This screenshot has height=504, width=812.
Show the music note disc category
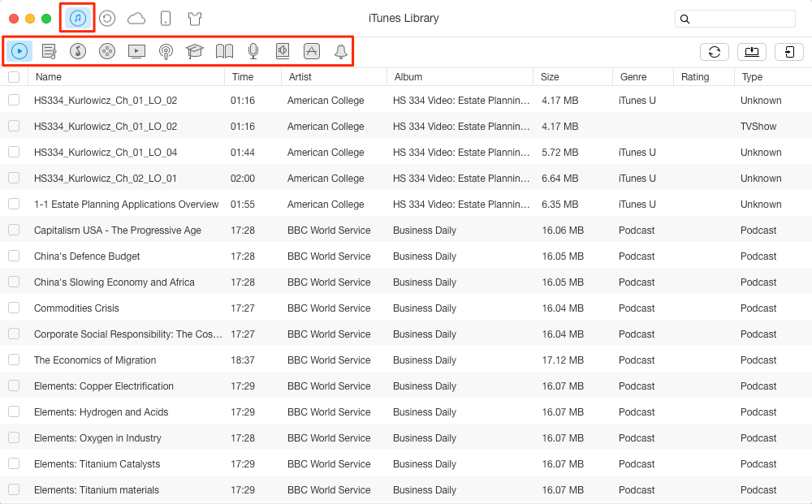[78, 51]
